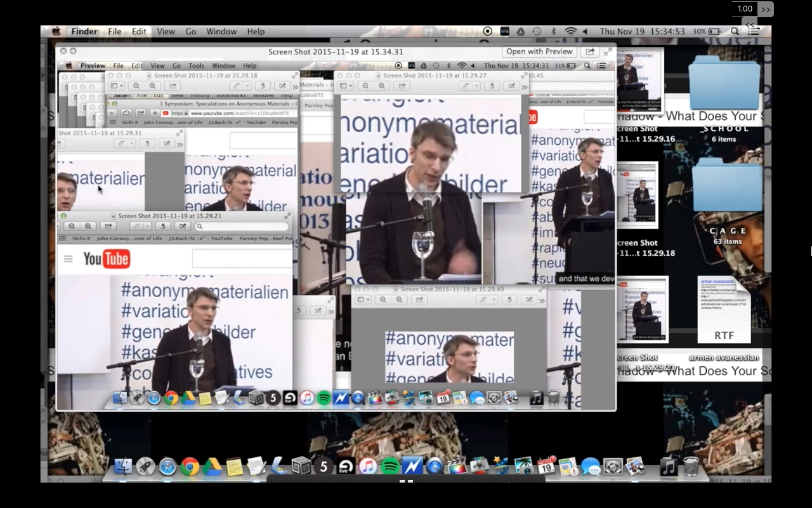Viewport: 812px width, 508px height.
Task: Click zoom out in Screen Shot 15.29.49 toolbar
Action: [x=383, y=299]
